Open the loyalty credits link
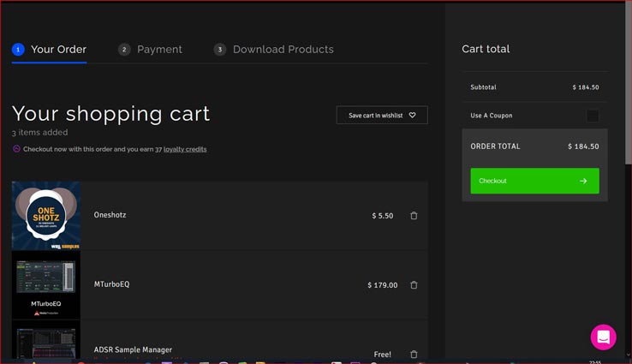632x364 pixels. 185,149
